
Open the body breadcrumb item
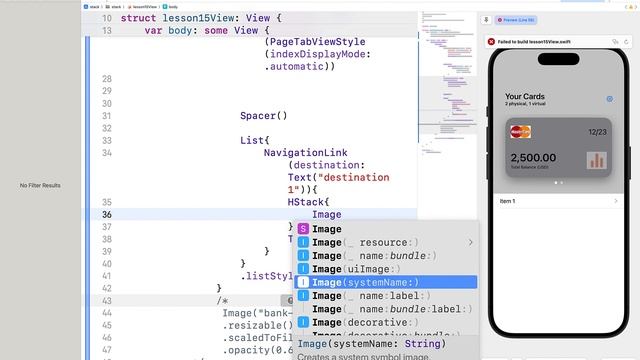pos(170,7)
